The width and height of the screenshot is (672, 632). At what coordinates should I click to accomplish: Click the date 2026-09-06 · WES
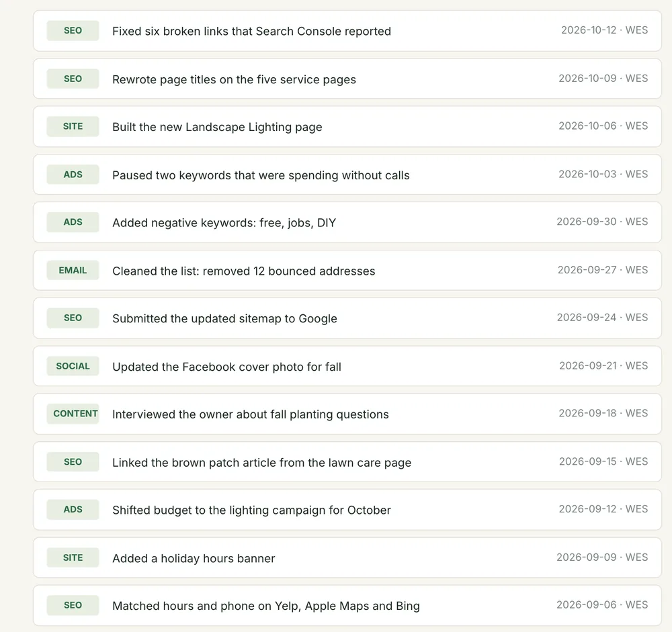click(602, 605)
